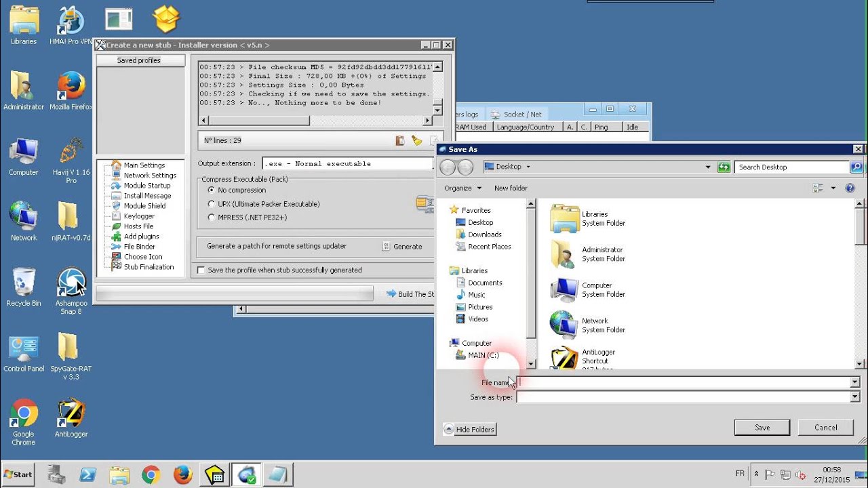Open the Start button
Viewport: 868px width, 488px height.
(x=18, y=474)
